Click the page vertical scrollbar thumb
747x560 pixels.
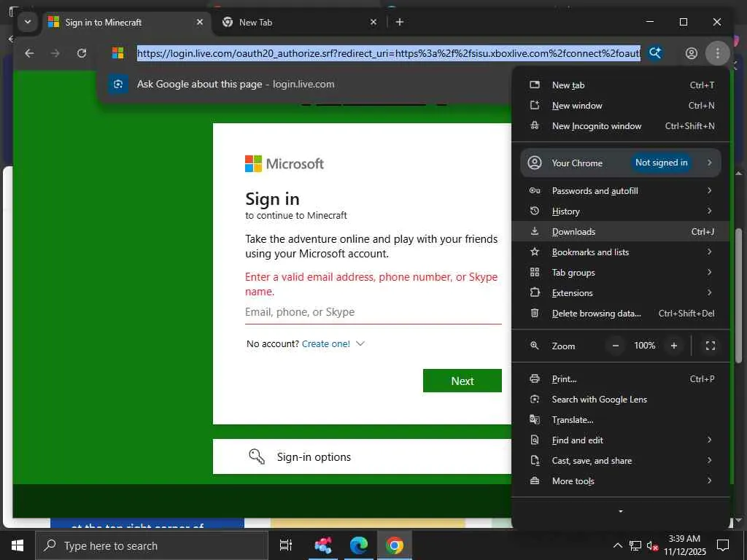(739, 296)
